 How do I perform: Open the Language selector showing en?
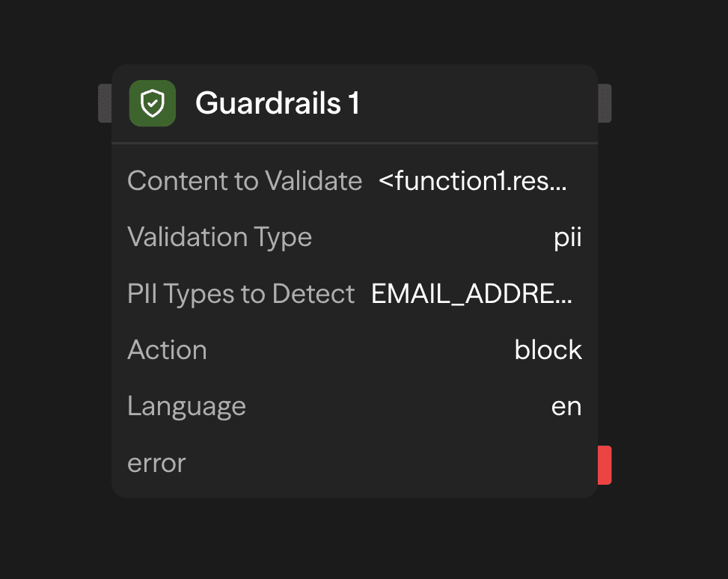click(567, 405)
